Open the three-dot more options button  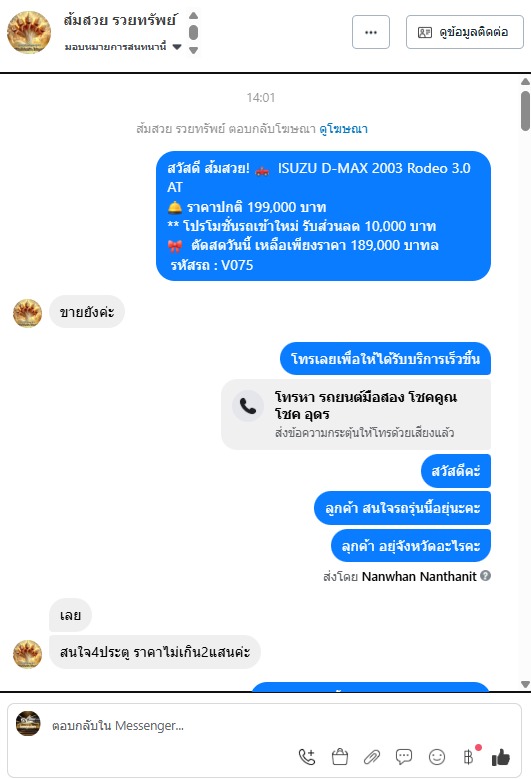(x=371, y=32)
